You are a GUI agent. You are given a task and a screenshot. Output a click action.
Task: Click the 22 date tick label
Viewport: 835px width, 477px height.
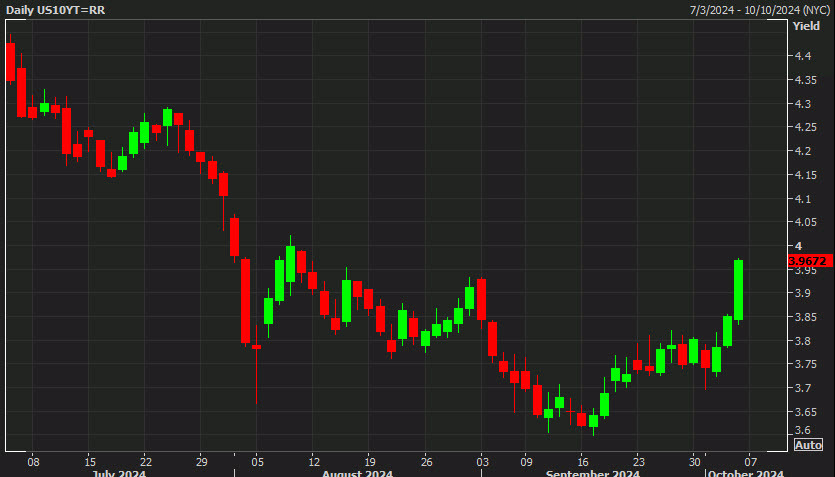(x=146, y=462)
